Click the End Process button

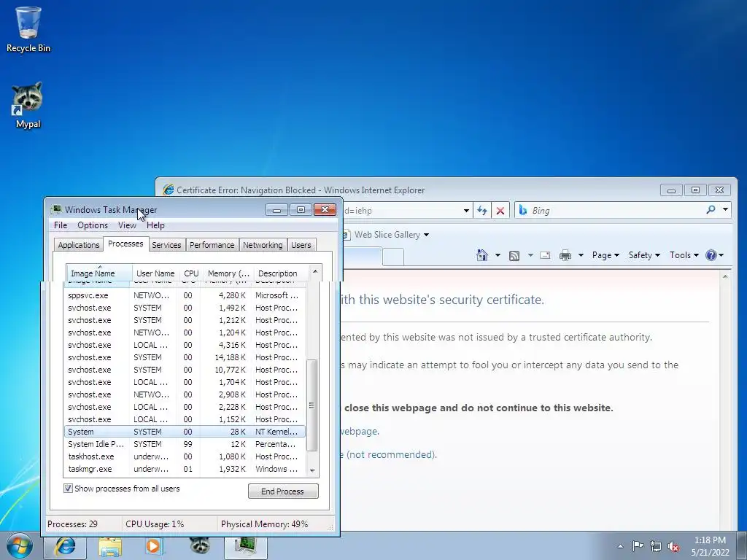coord(283,491)
